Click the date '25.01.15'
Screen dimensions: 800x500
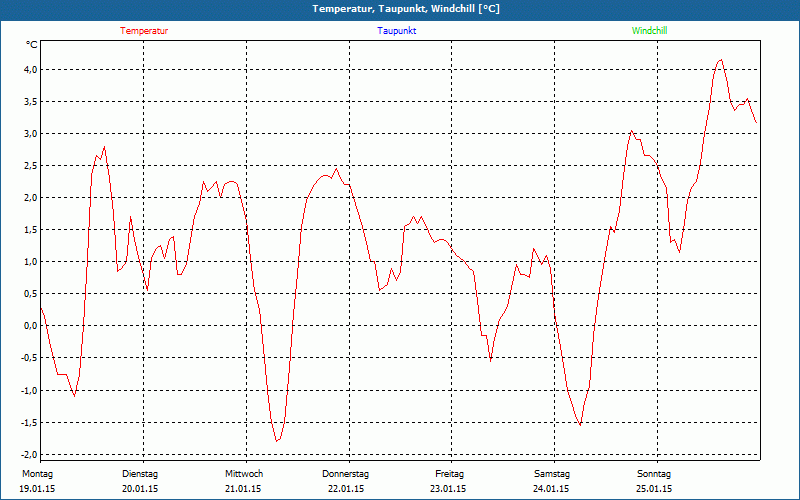654,489
